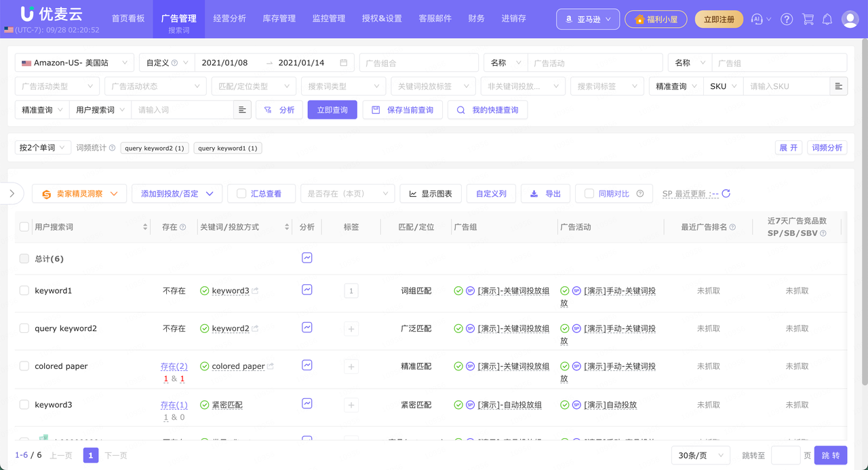Viewport: 868px width, 470px height.
Task: Go to the 授权&设置 tab
Action: click(382, 18)
